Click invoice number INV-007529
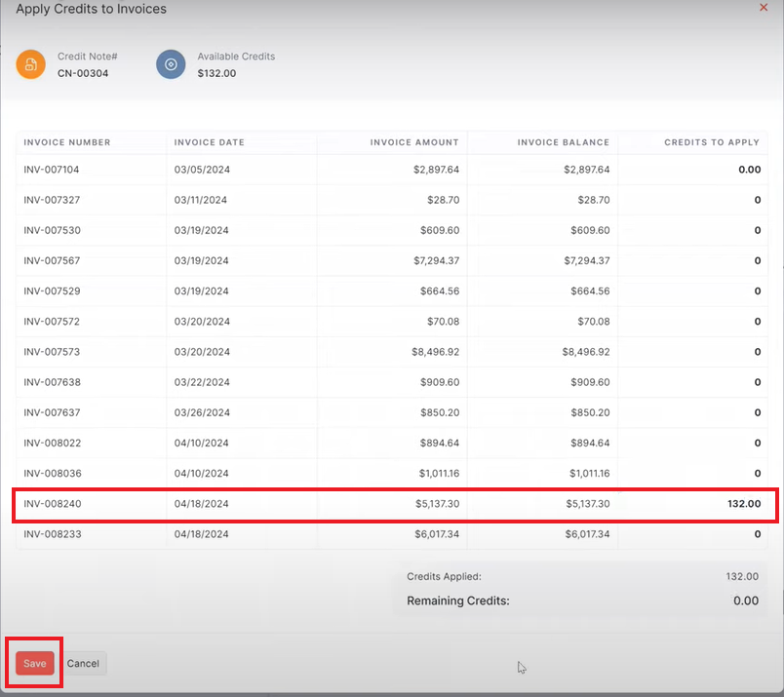The image size is (784, 697). (52, 291)
